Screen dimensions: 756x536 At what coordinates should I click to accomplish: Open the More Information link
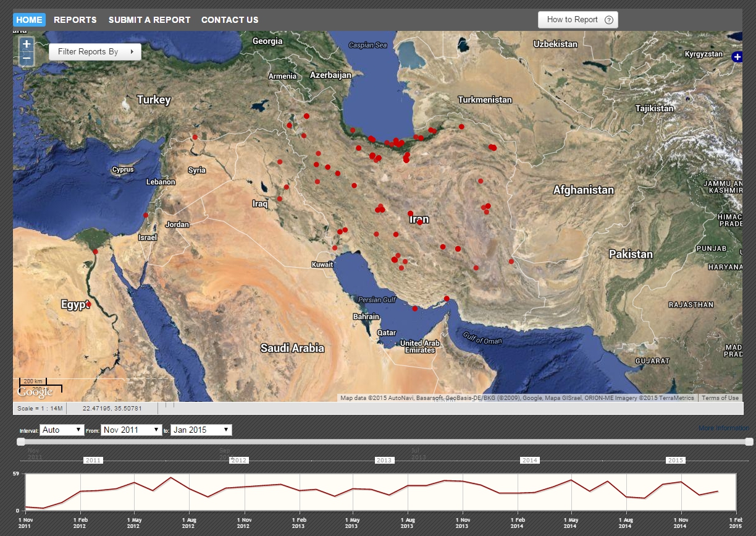pyautogui.click(x=723, y=428)
